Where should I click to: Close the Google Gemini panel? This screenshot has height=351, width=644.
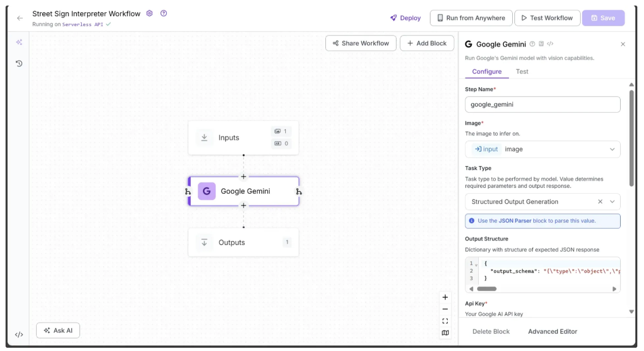tap(623, 44)
